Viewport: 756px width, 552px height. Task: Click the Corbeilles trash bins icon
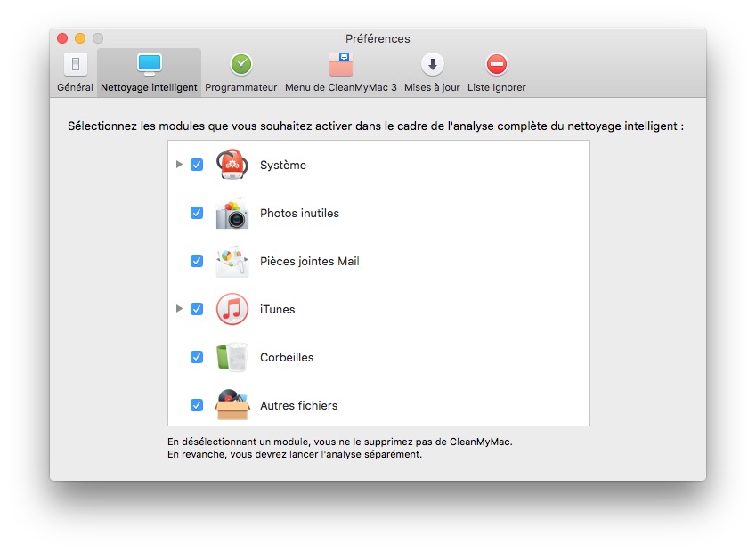tap(232, 357)
